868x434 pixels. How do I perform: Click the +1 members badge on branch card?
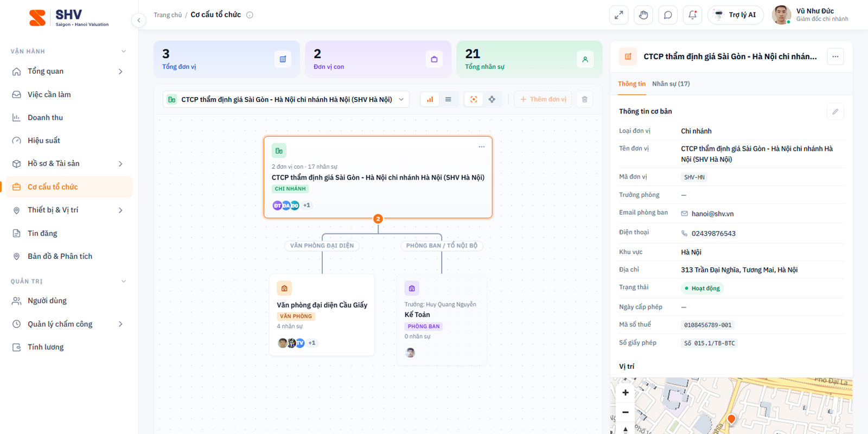(x=307, y=206)
